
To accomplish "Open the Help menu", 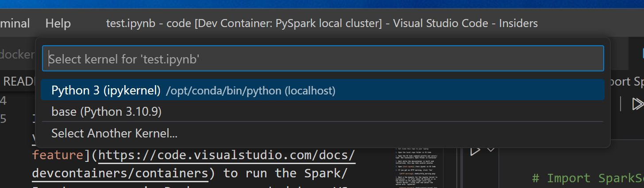I will tap(58, 23).
